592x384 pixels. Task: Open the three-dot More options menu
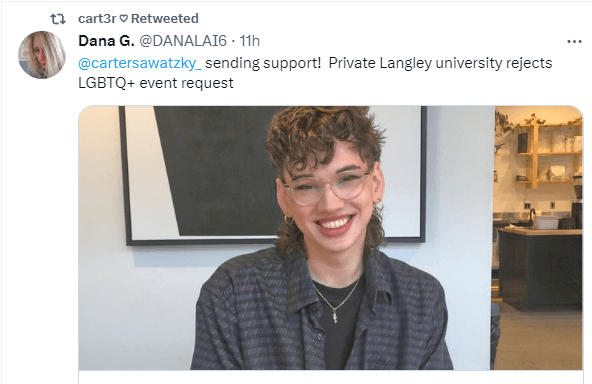[x=574, y=42]
